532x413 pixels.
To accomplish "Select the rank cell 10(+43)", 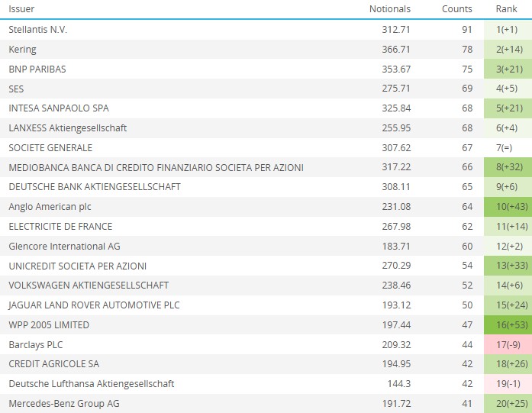I will point(507,207).
